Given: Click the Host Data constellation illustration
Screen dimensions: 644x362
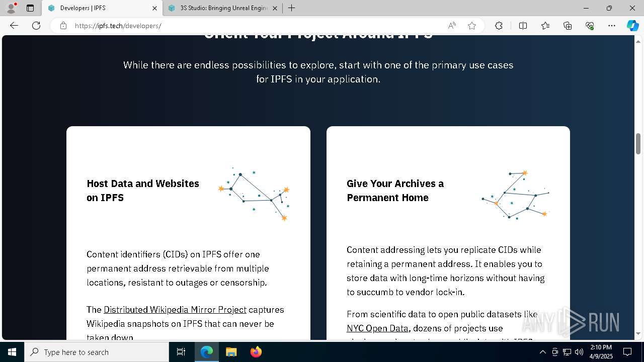Looking at the screenshot, I should (x=254, y=194).
